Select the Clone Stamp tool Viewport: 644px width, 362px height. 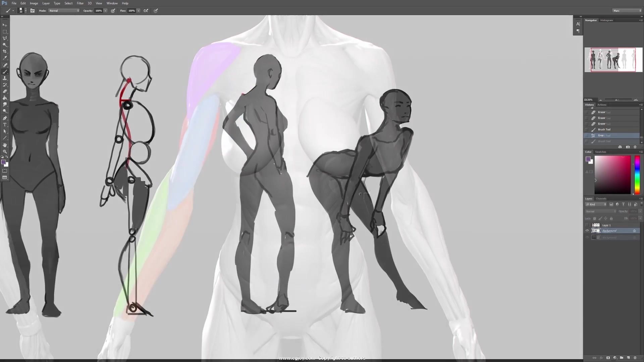pos(5,78)
